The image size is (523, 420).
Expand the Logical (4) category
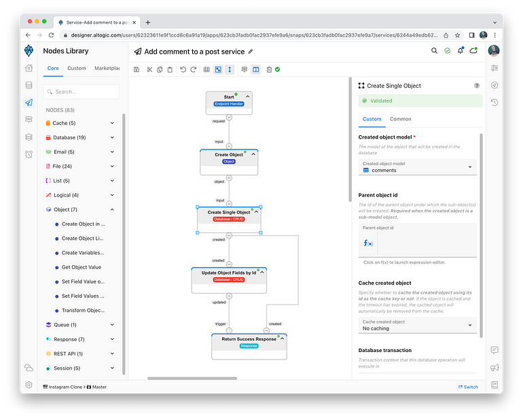click(80, 195)
